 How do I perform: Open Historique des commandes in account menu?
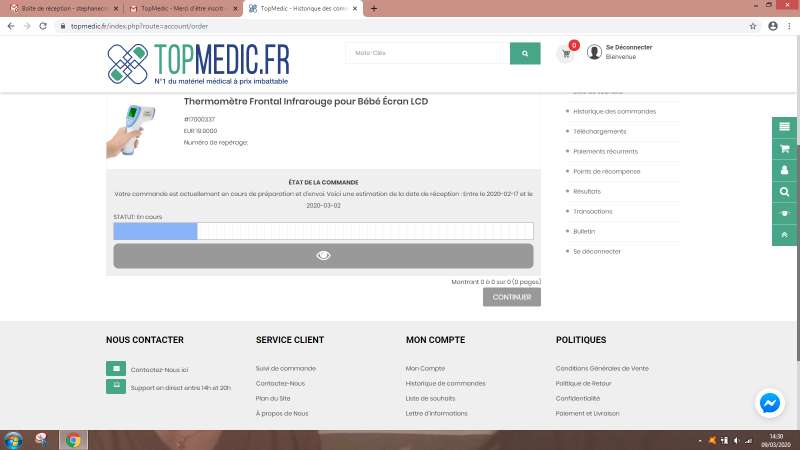[614, 111]
